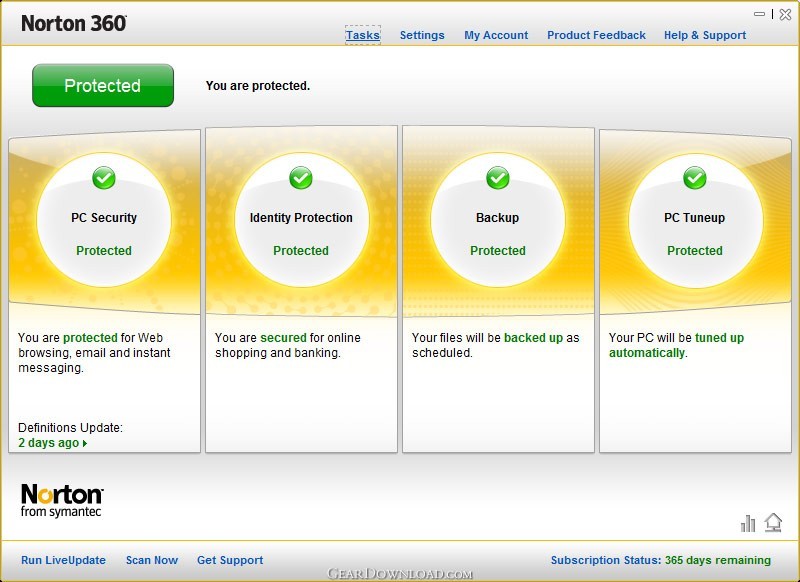Click Protected under Identity Protection
The height and width of the screenshot is (582, 800).
tap(301, 250)
